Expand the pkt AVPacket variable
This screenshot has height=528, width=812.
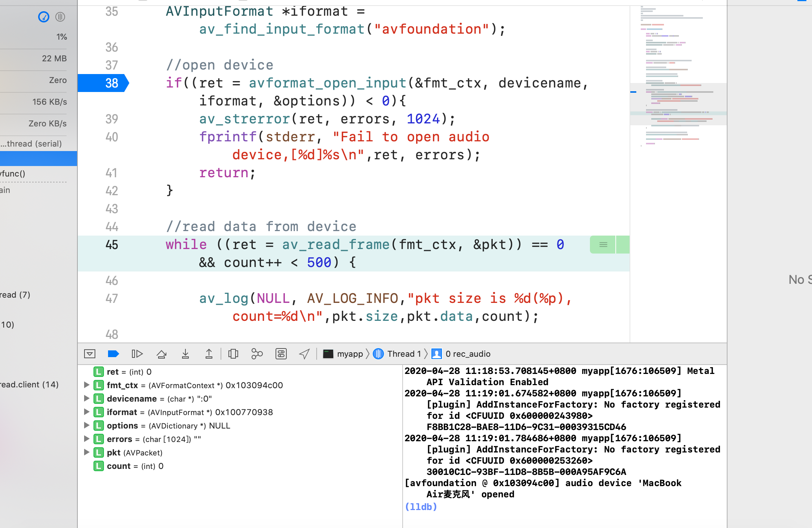pyautogui.click(x=86, y=452)
